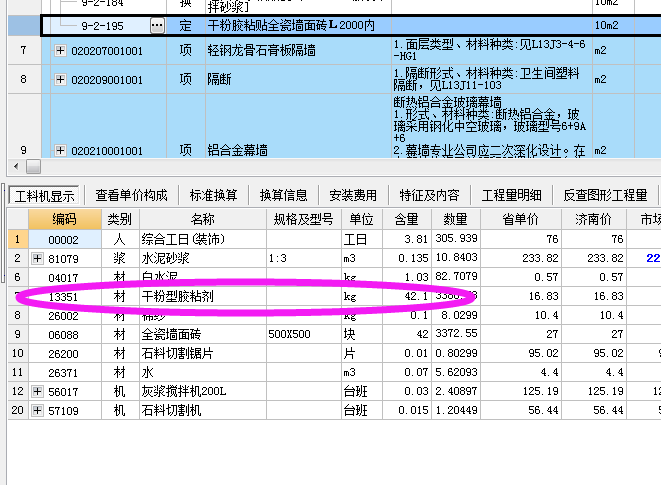Select price cell 233.82 in 省单价
The height and width of the screenshot is (485, 661).
[x=521, y=258]
